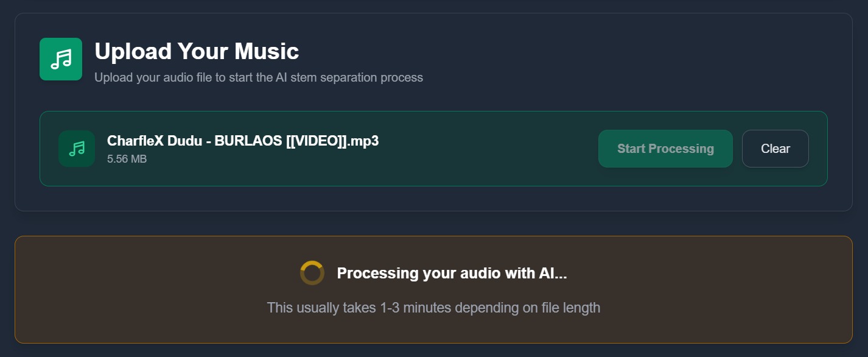This screenshot has width=868, height=357.
Task: Click Processing your audio with AI message
Action: pos(452,273)
